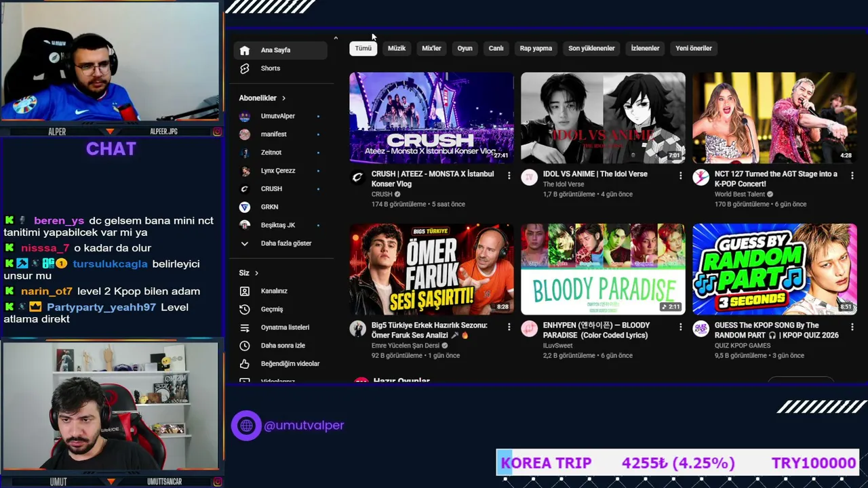Open the Oynatma listeleri playlist icon

click(x=245, y=327)
